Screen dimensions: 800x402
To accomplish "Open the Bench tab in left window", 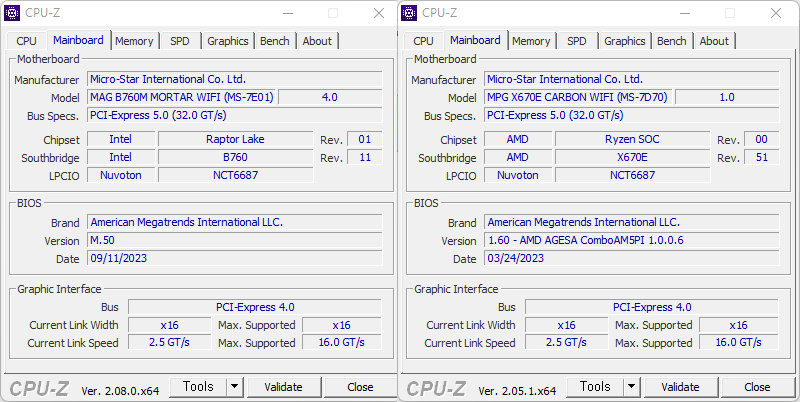I will pos(274,41).
